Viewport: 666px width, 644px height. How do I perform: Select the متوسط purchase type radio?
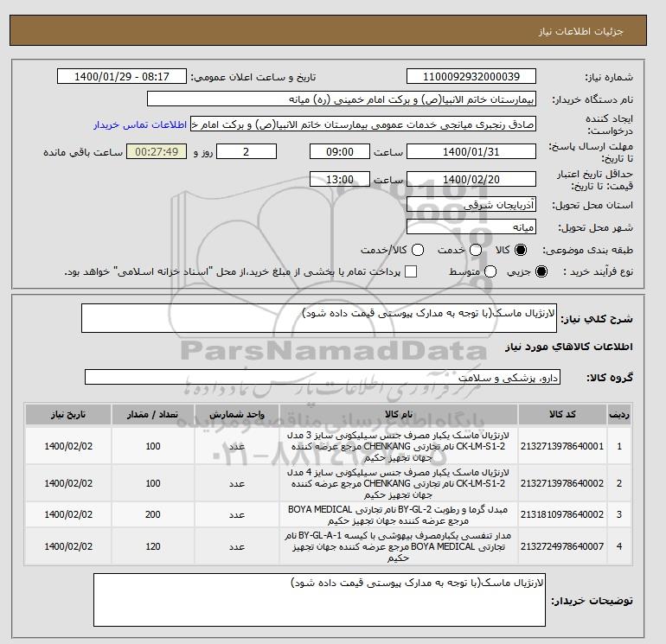(490, 271)
